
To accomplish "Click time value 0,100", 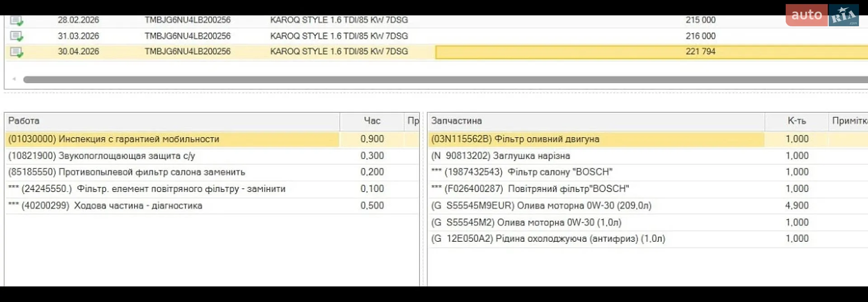I will click(372, 189).
